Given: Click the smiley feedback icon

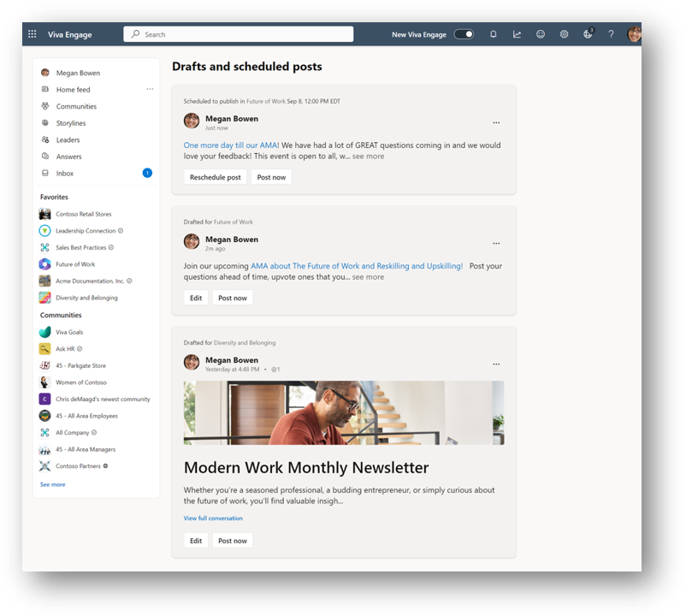Looking at the screenshot, I should coord(541,34).
